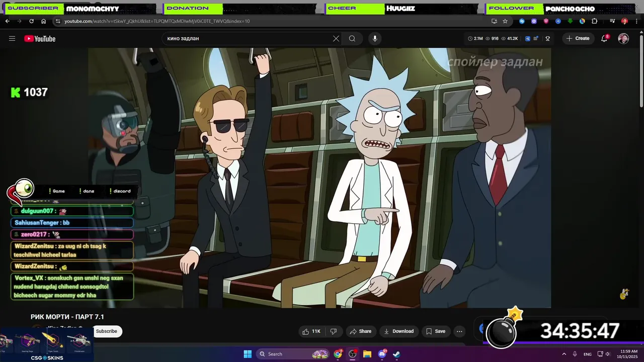
Task: Open Shazam extension
Action: (522, 21)
